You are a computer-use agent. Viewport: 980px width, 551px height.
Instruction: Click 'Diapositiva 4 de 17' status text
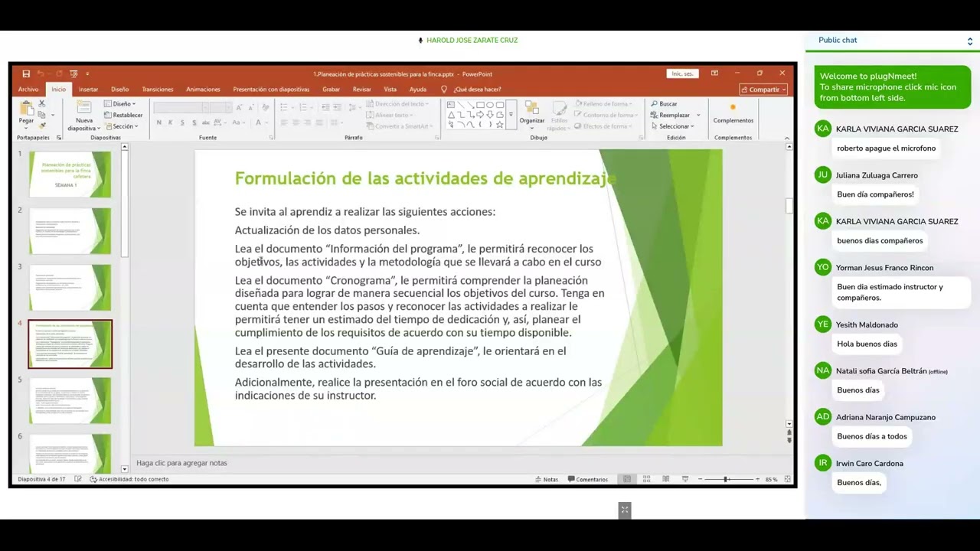click(41, 479)
